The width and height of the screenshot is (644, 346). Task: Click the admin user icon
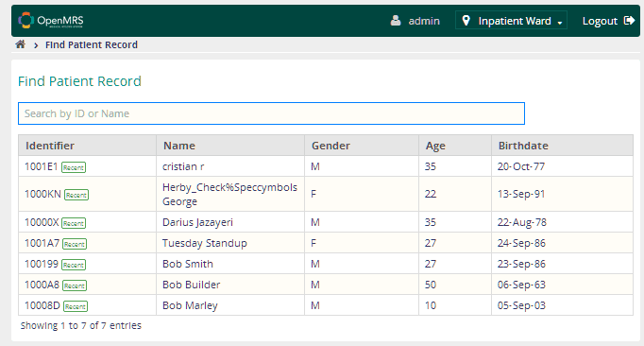point(396,21)
